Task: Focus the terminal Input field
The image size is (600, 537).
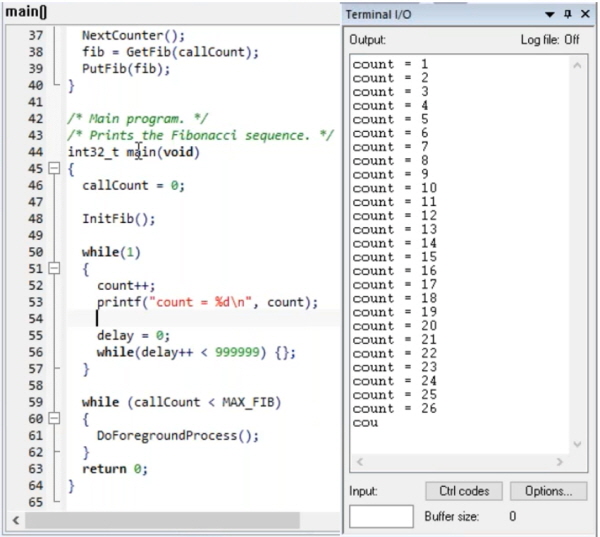Action: tap(381, 516)
